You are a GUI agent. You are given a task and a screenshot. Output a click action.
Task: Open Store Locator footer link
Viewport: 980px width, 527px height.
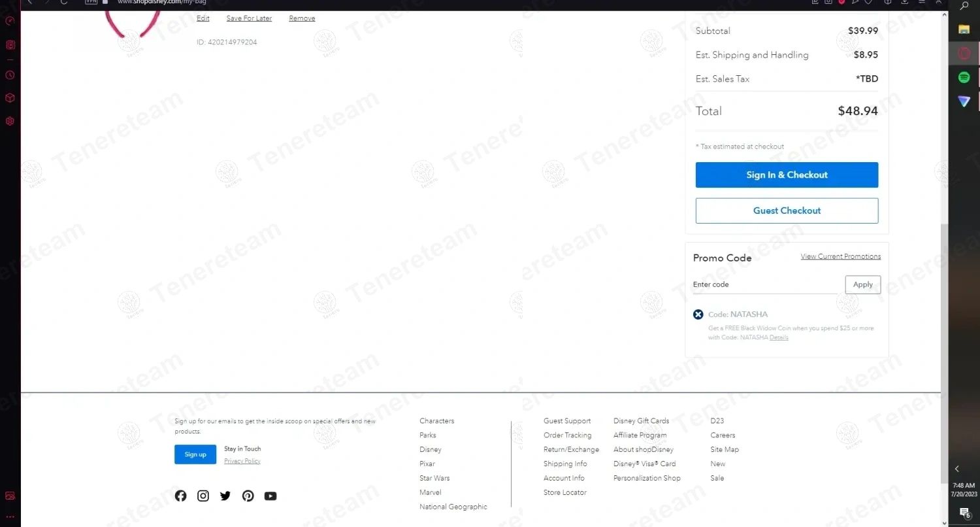[565, 492]
